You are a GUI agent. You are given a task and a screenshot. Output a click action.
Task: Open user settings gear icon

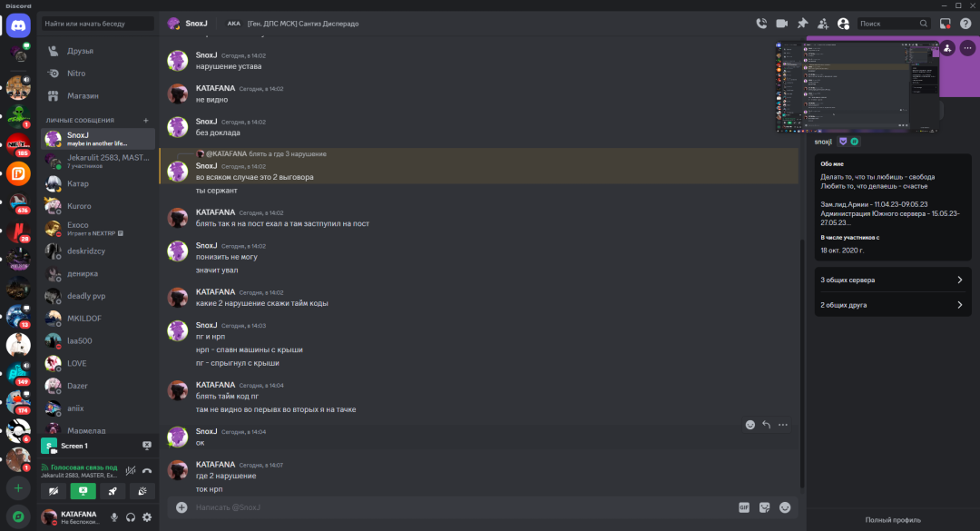point(147,517)
